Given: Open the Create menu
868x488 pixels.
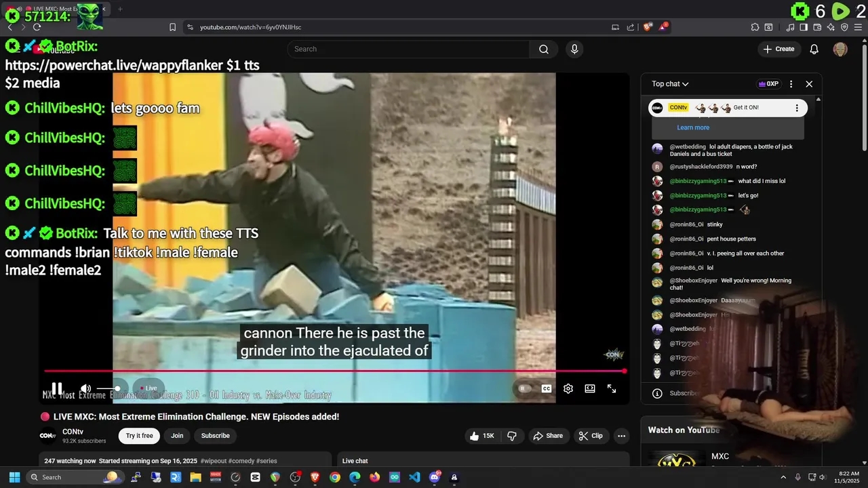Looking at the screenshot, I should pyautogui.click(x=778, y=49).
